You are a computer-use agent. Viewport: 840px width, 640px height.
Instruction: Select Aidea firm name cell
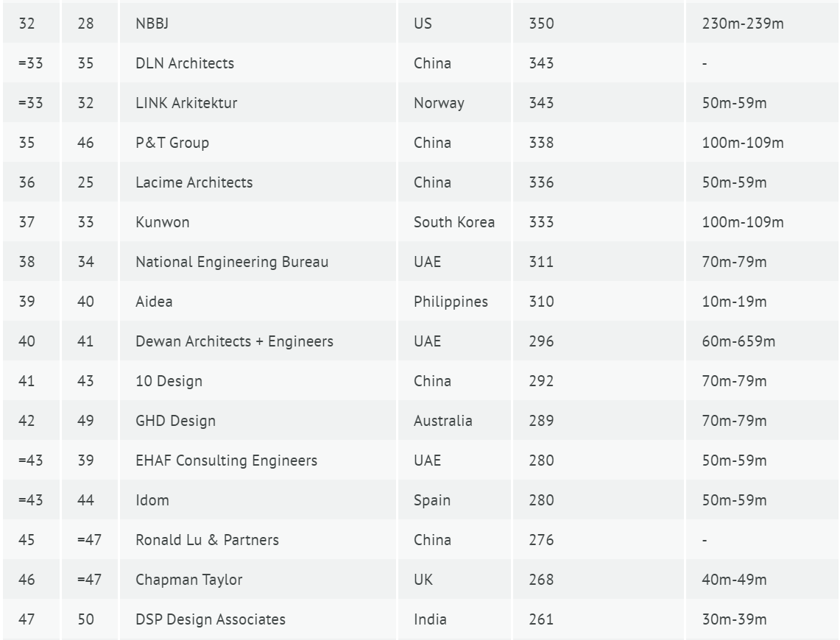coord(154,302)
